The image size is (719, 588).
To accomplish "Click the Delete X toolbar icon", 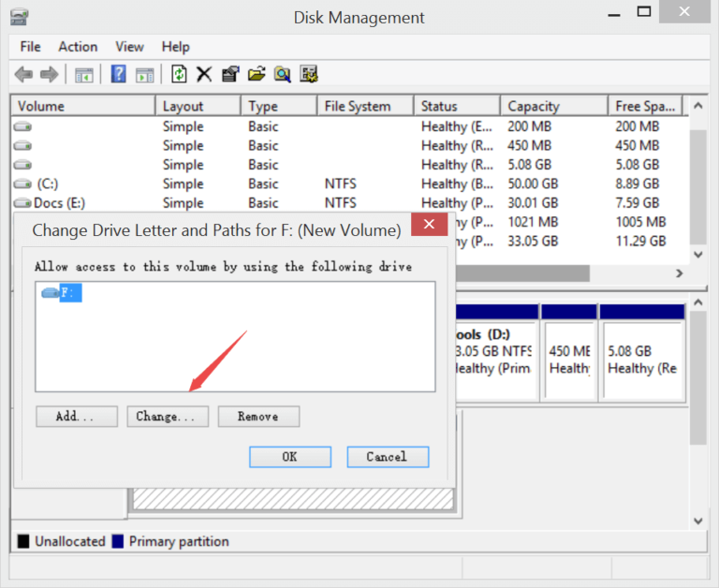I will pyautogui.click(x=204, y=75).
